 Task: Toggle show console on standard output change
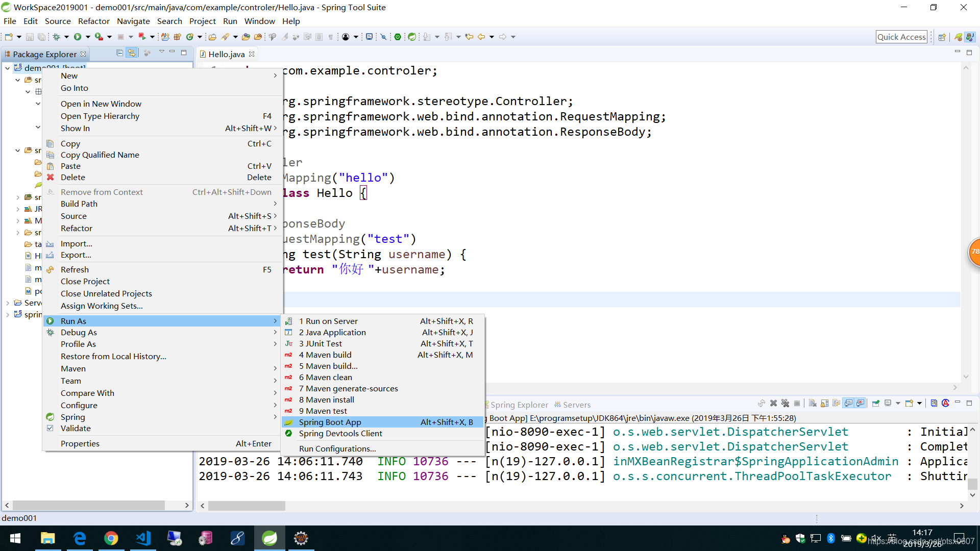coord(848,403)
